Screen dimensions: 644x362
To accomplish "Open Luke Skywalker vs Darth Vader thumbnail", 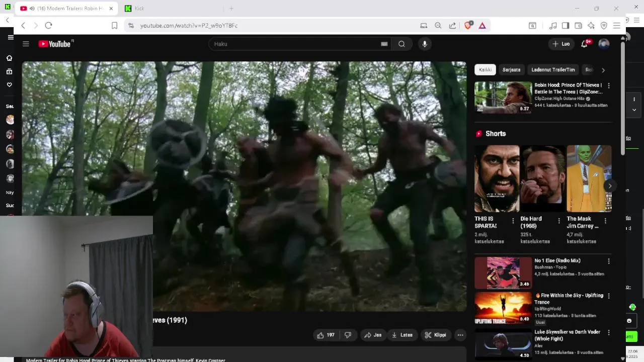I will point(503,344).
